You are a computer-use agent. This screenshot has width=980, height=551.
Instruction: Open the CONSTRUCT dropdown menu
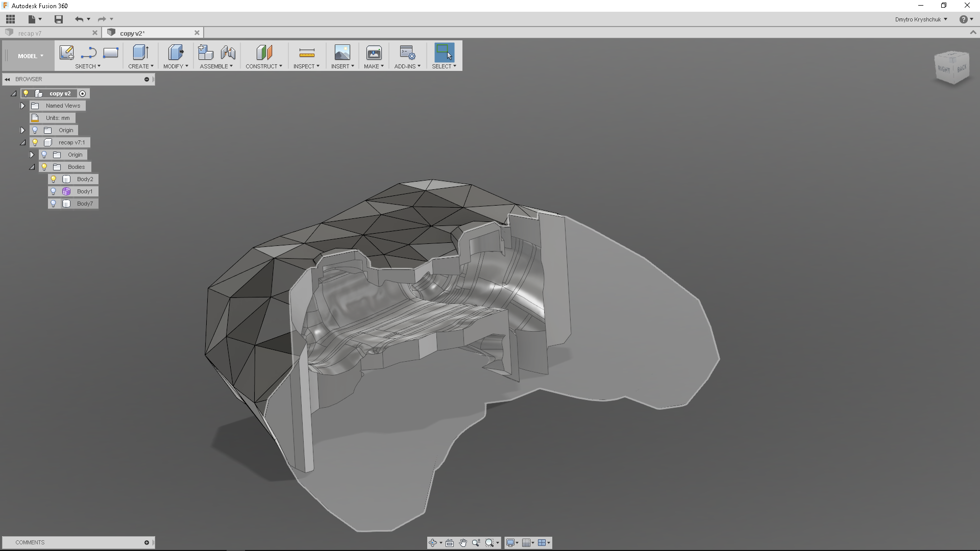tap(264, 66)
